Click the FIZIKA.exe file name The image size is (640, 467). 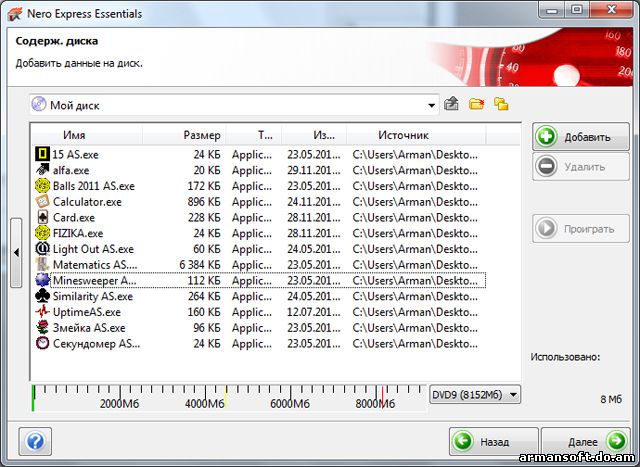click(78, 234)
